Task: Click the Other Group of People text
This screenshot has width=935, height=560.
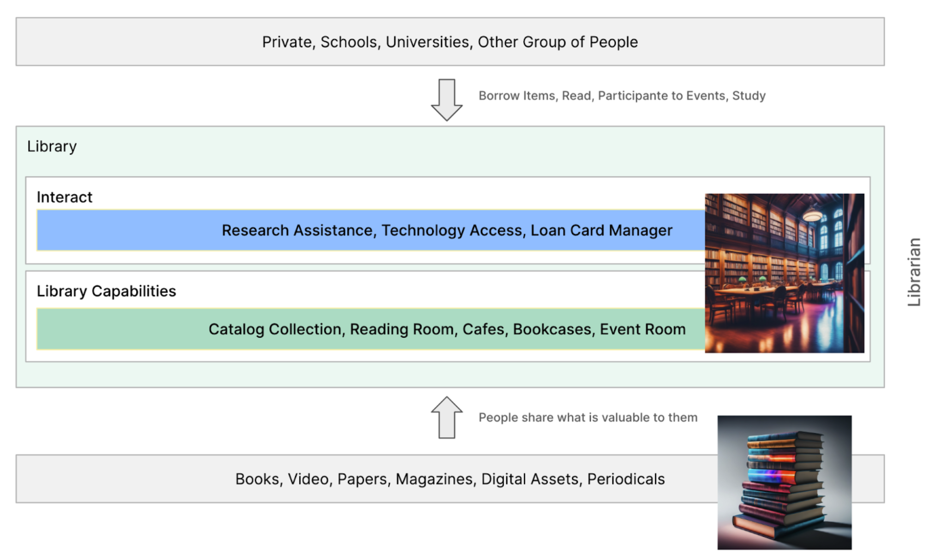Action: pos(557,42)
